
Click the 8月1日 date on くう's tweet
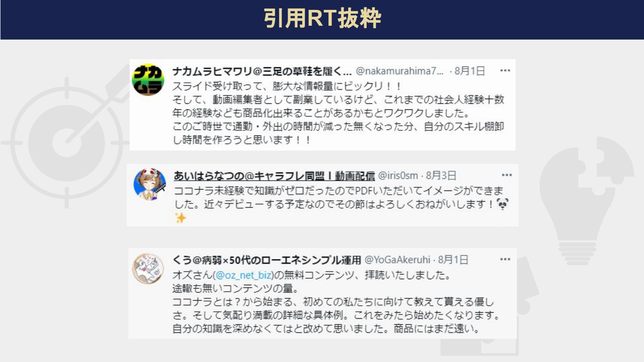[453, 260]
